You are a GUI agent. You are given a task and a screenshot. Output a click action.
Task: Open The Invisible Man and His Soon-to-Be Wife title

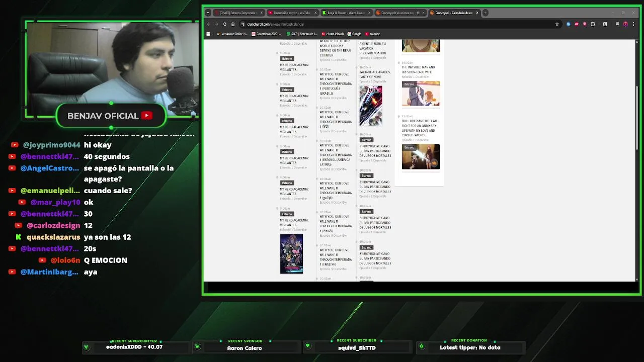coord(418,69)
